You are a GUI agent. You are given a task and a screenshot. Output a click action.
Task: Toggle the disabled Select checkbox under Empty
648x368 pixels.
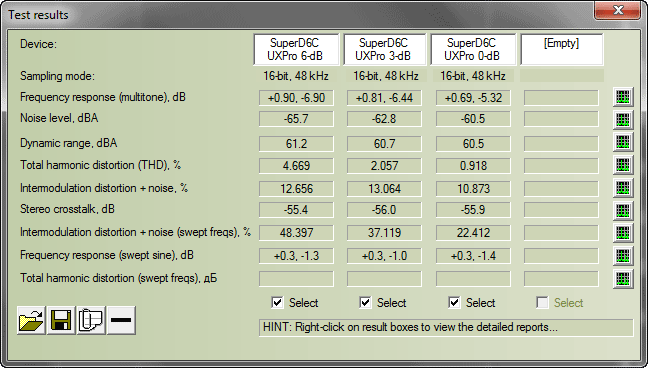[x=542, y=303]
